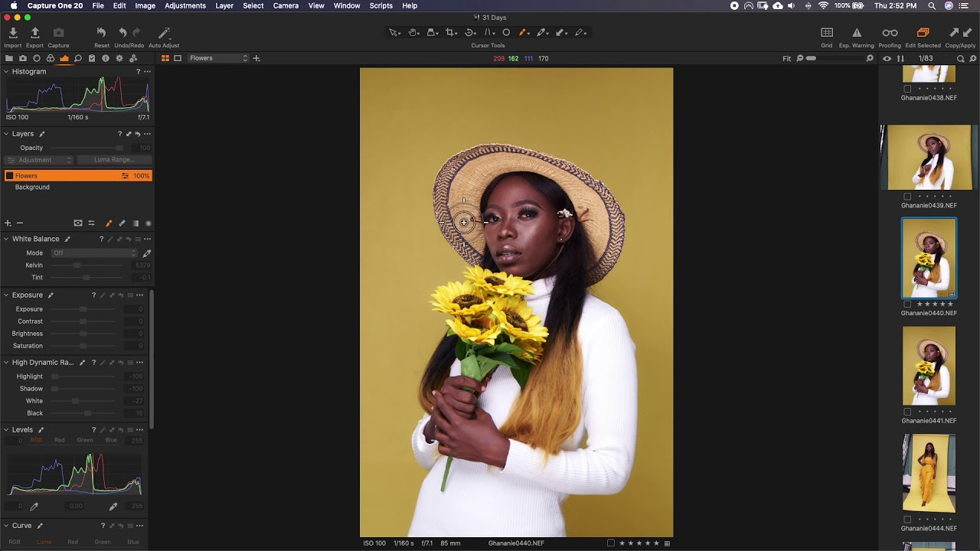The height and width of the screenshot is (551, 980).
Task: Adjust the Kelvin slider
Action: [88, 265]
